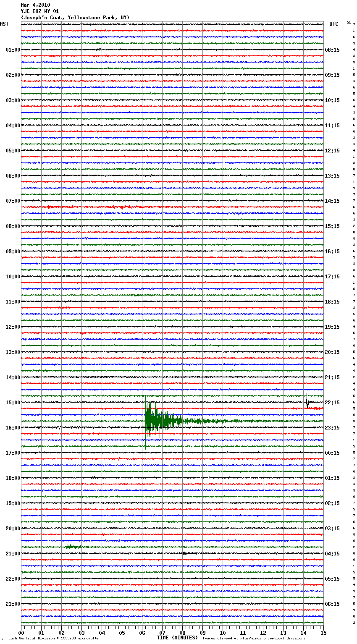This screenshot has width=357, height=644.
Task: Click the date header "Mar 4,2010"
Action: pos(35,5)
